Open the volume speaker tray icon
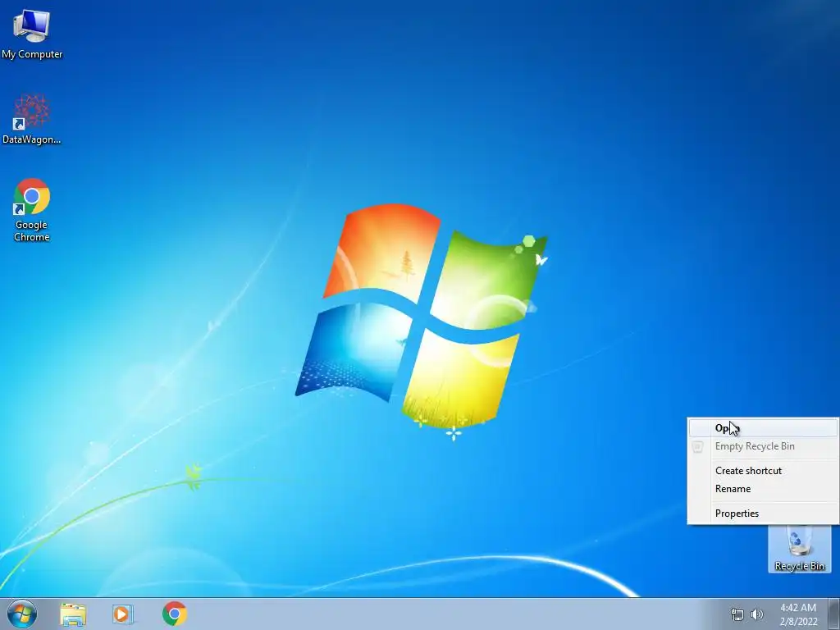 756,614
